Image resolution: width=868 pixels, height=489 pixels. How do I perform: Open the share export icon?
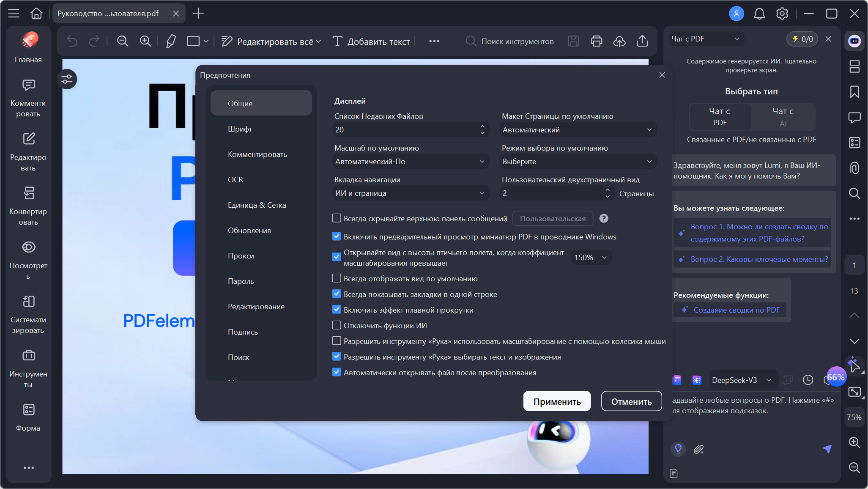(x=642, y=41)
